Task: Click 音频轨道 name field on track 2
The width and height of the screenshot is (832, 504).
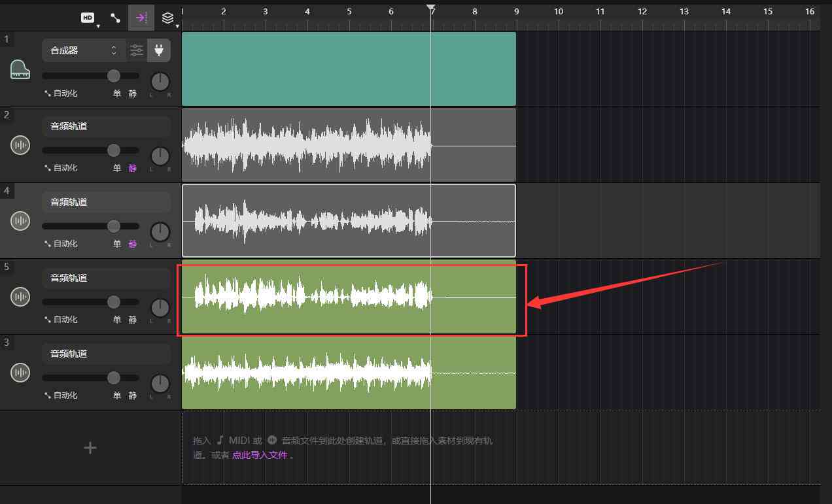Action: tap(107, 126)
